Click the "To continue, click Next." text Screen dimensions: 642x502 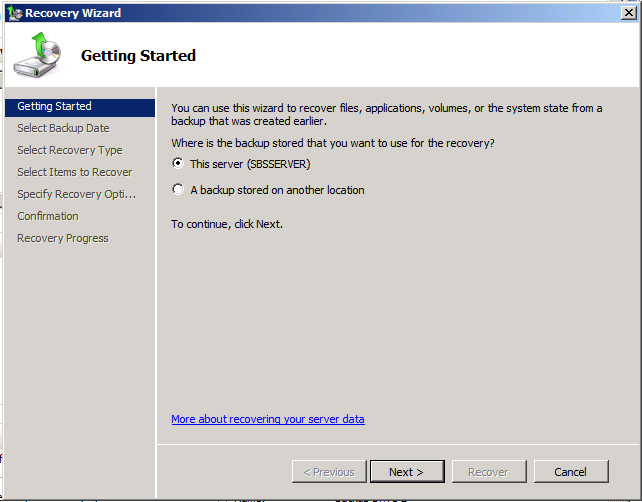pyautogui.click(x=227, y=224)
